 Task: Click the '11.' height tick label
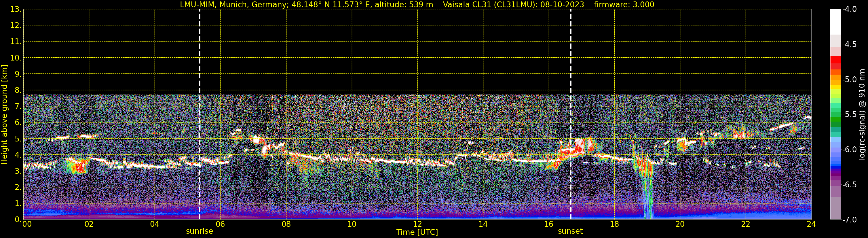(x=16, y=41)
